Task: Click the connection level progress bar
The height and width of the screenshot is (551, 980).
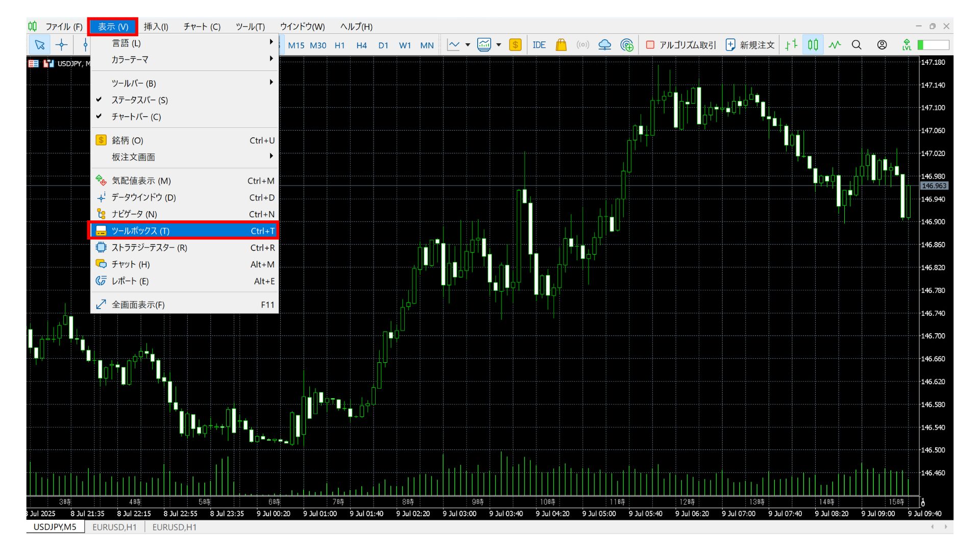Action: click(933, 45)
